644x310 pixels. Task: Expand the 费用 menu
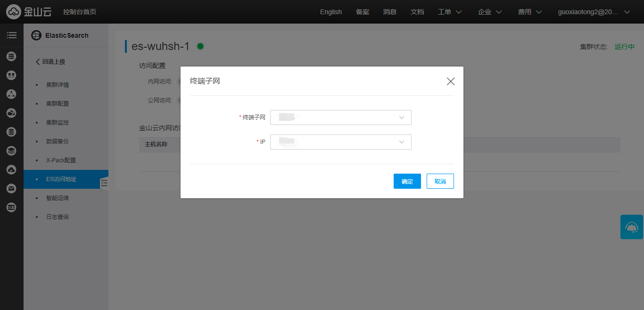(530, 12)
